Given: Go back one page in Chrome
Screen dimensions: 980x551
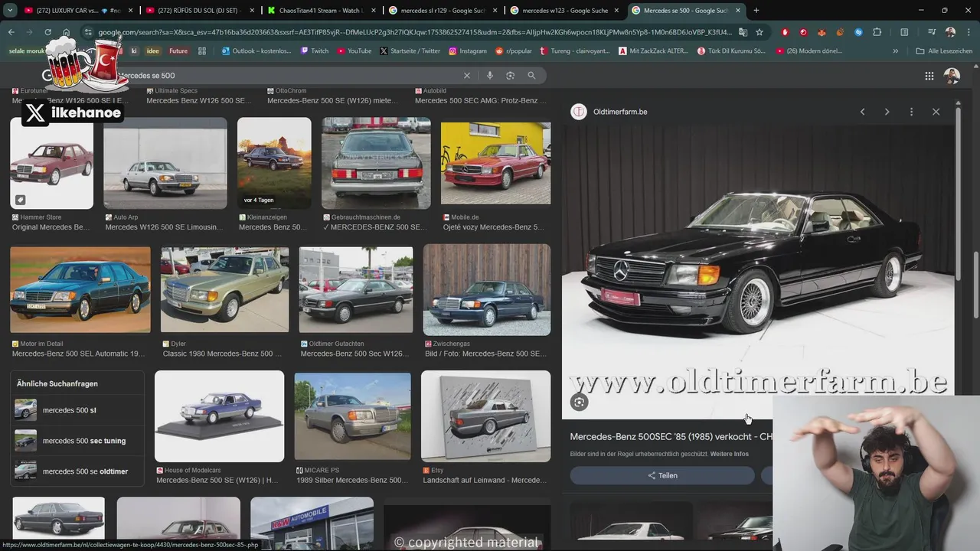Looking at the screenshot, I should coord(11,32).
